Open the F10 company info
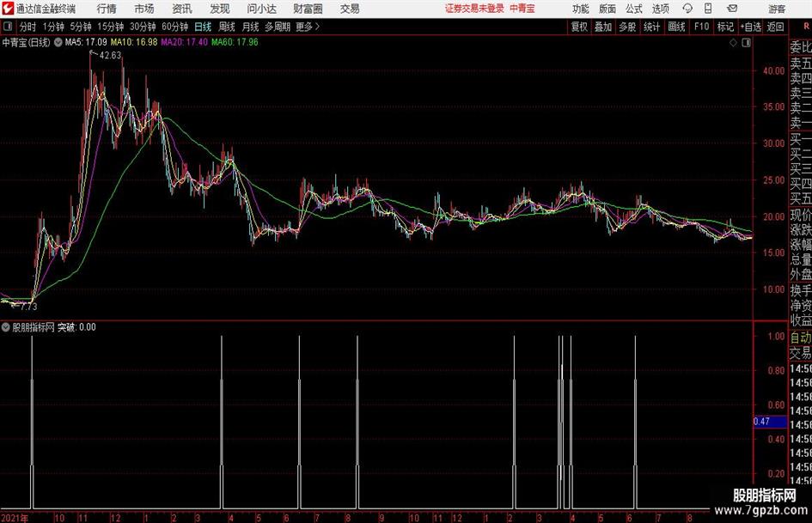The image size is (812, 523). 702,27
